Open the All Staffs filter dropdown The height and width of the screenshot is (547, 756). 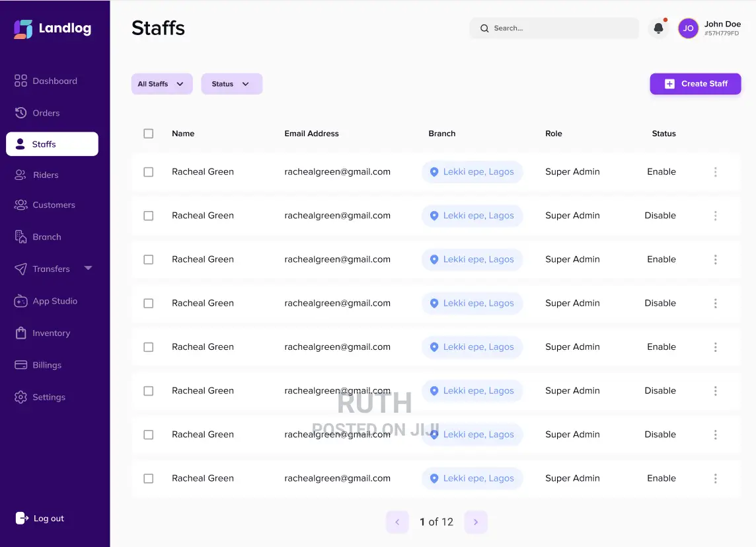[162, 84]
